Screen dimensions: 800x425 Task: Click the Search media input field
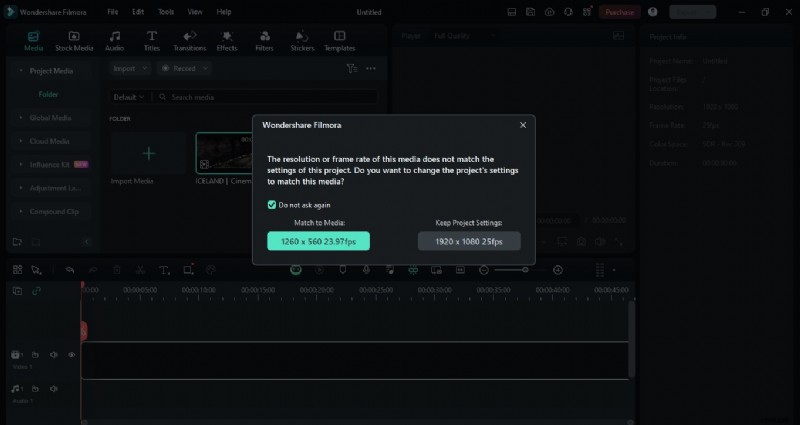pos(270,98)
